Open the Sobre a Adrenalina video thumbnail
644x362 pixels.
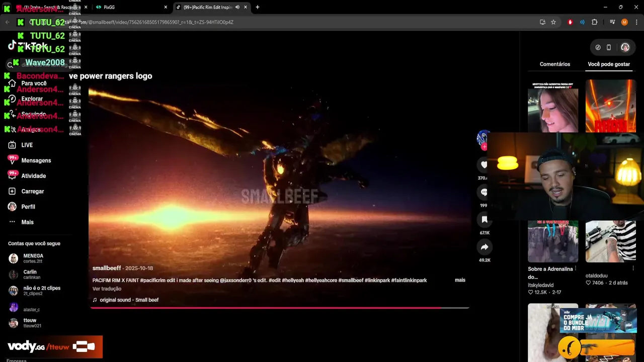pos(552,241)
